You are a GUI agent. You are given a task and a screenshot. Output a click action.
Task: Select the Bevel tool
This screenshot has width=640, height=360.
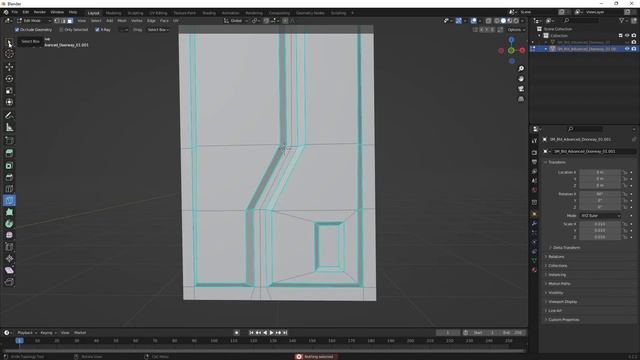(x=9, y=177)
